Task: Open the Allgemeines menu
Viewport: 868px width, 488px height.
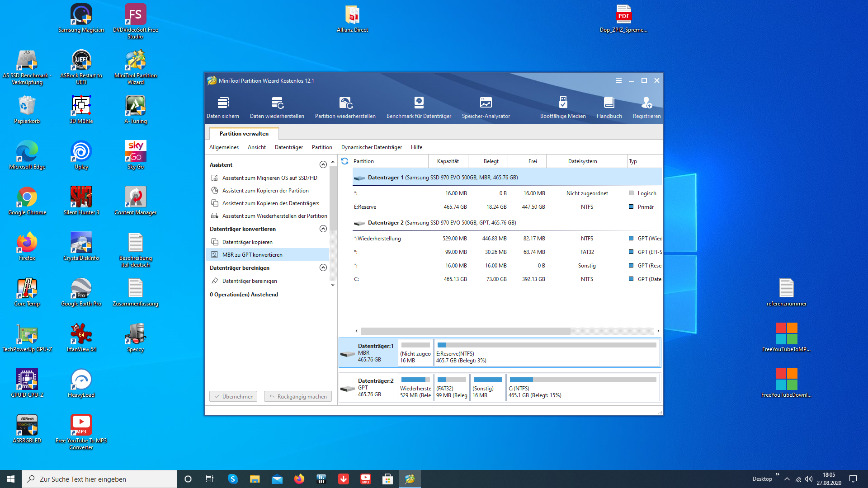Action: pyautogui.click(x=224, y=147)
